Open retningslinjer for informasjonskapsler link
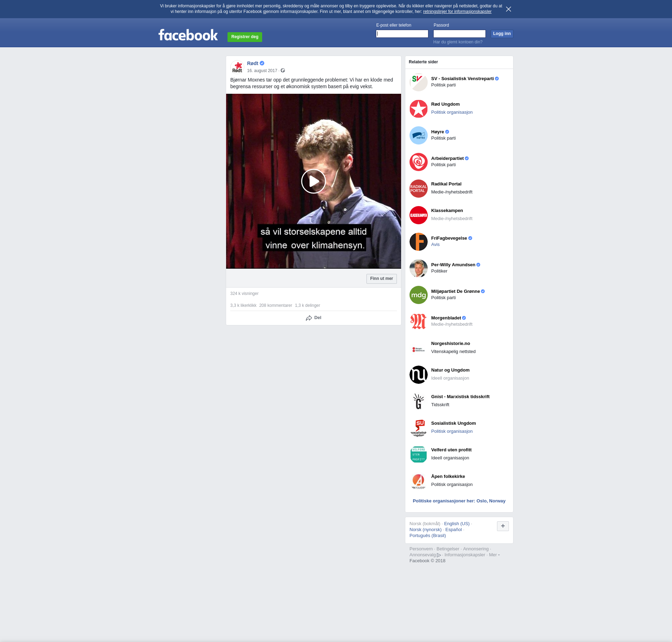672x642 pixels. click(457, 12)
